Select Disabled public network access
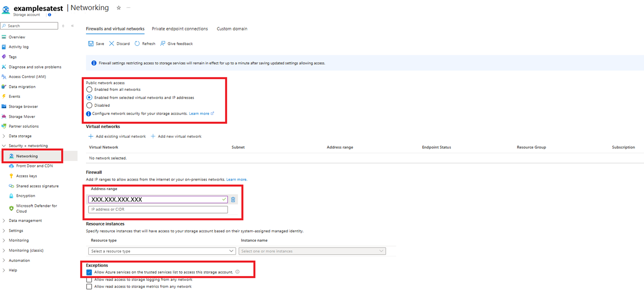Viewport: 644px width, 295px height. [89, 105]
